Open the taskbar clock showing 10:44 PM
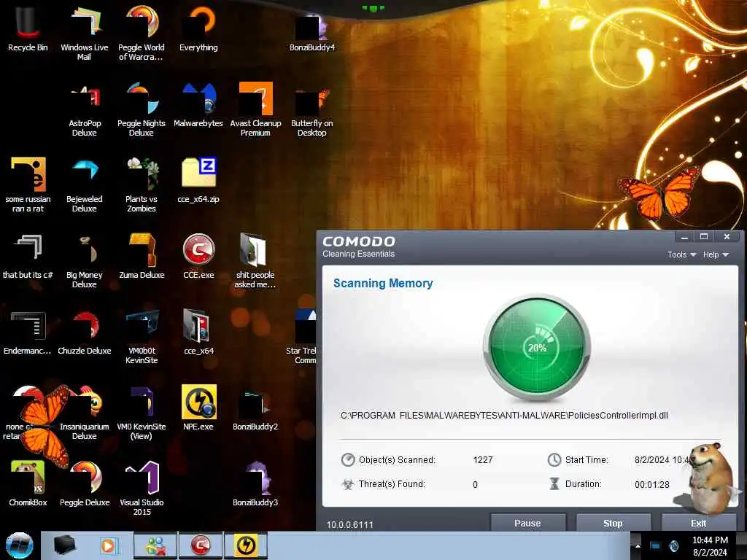747x560 pixels. click(710, 546)
